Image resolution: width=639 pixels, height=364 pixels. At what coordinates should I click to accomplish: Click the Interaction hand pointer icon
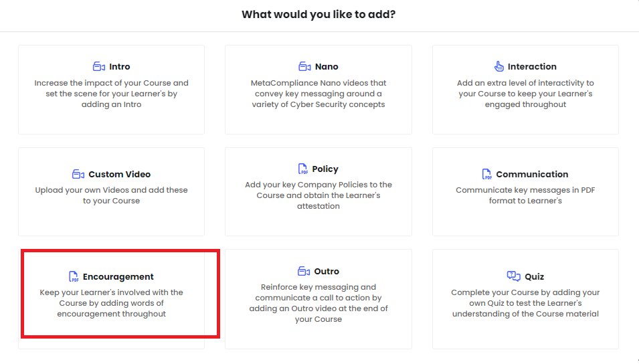click(498, 66)
